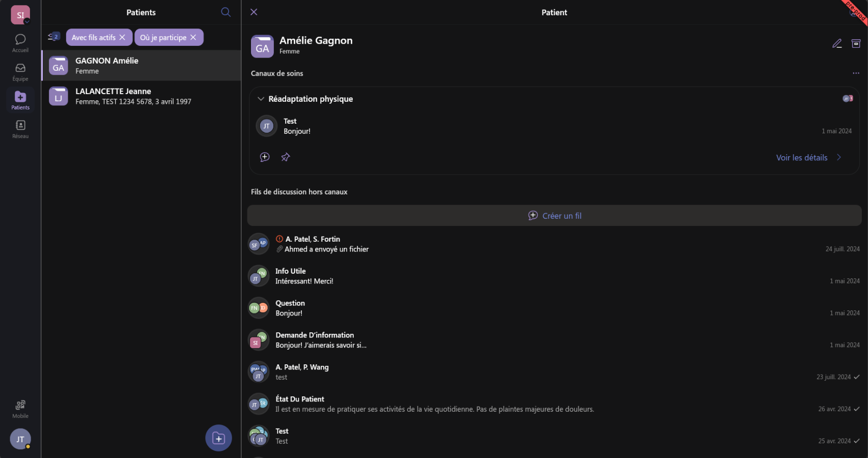The width and height of the screenshot is (868, 458).
Task: Switch to the Équipe tab
Action: pos(20,72)
